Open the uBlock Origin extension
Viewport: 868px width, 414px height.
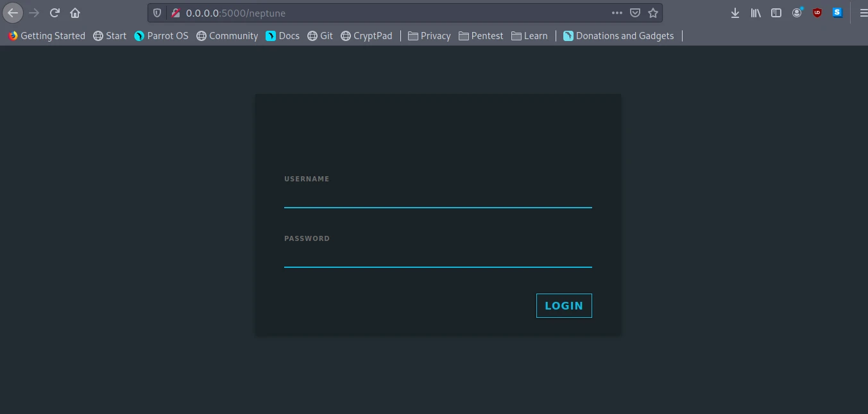tap(817, 13)
